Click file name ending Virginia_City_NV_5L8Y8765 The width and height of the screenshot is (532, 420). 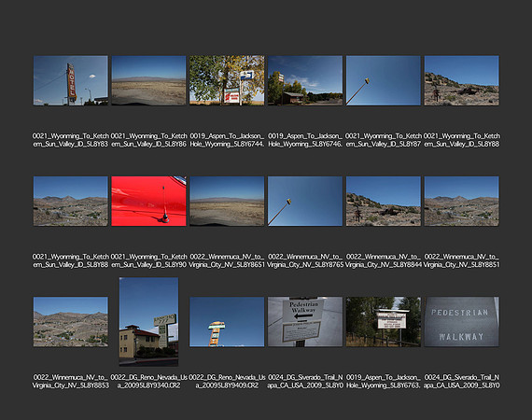(x=305, y=260)
